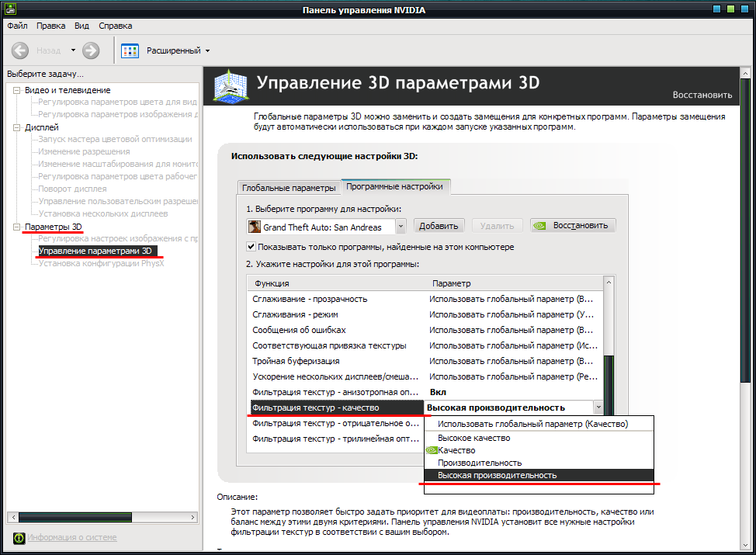
Task: Click the 3D settings header image
Action: tap(231, 86)
